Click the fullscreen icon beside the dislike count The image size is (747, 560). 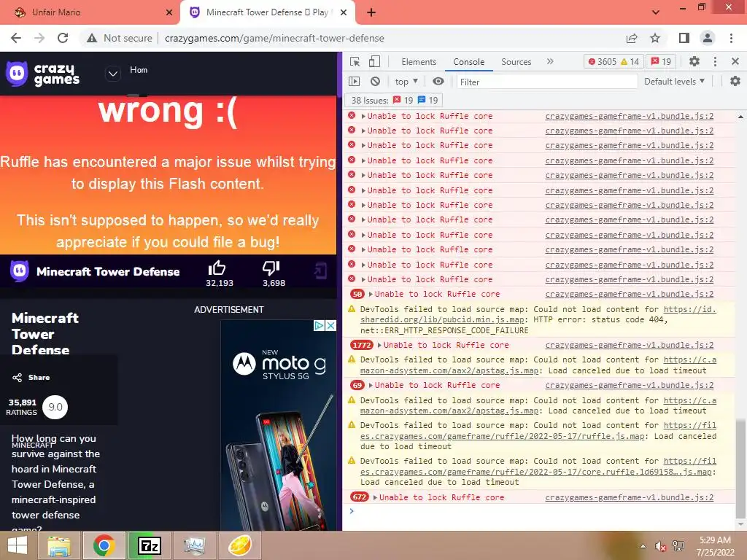320,271
